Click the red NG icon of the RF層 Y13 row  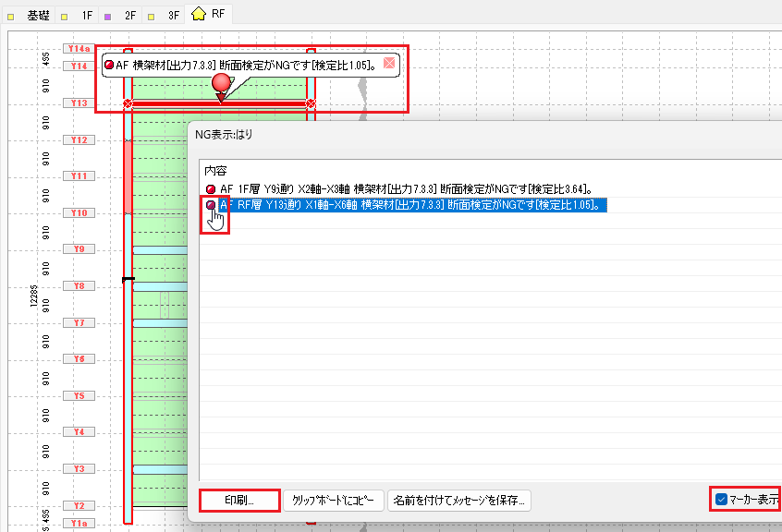211,206
